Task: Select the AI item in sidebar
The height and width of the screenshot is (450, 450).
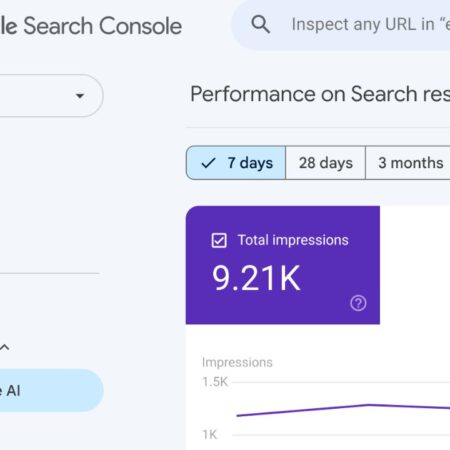Action: pyautogui.click(x=51, y=390)
